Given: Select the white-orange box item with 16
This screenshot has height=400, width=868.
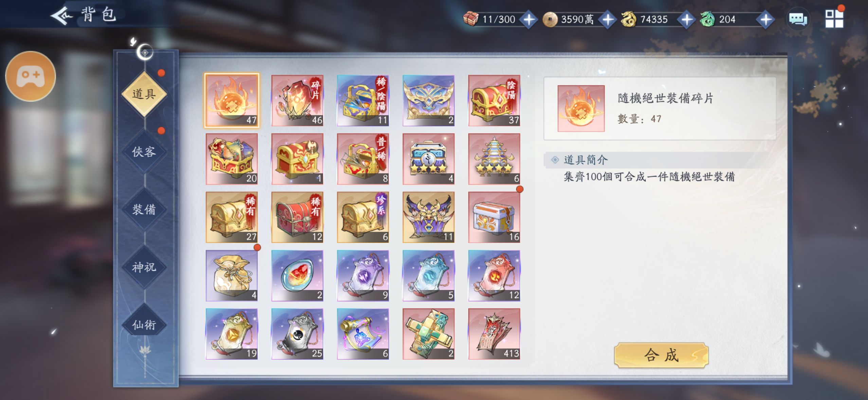Looking at the screenshot, I should (494, 217).
